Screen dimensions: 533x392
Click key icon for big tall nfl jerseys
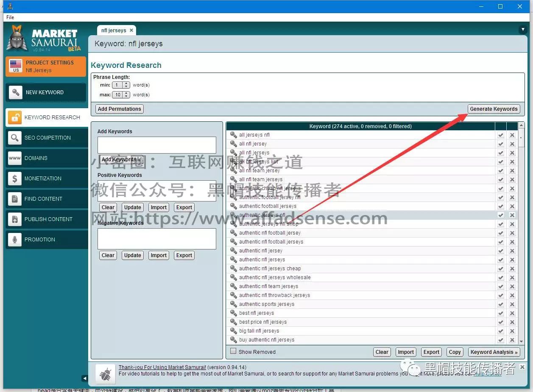pos(234,331)
